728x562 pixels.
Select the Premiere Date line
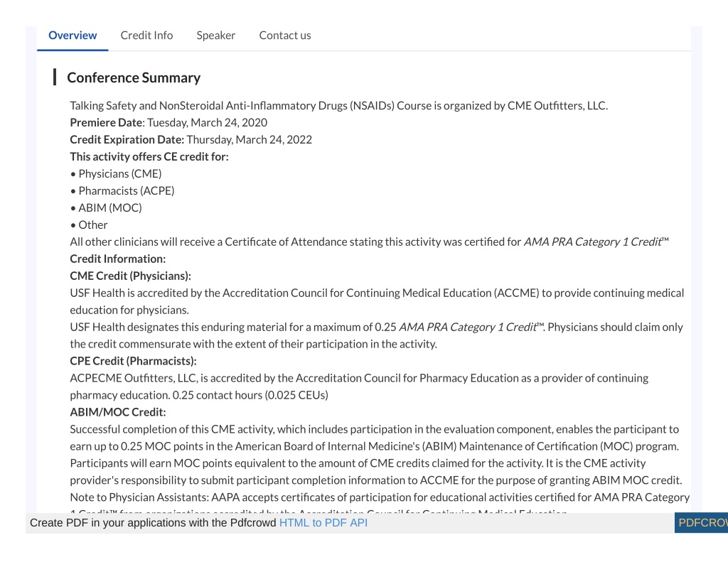point(168,122)
